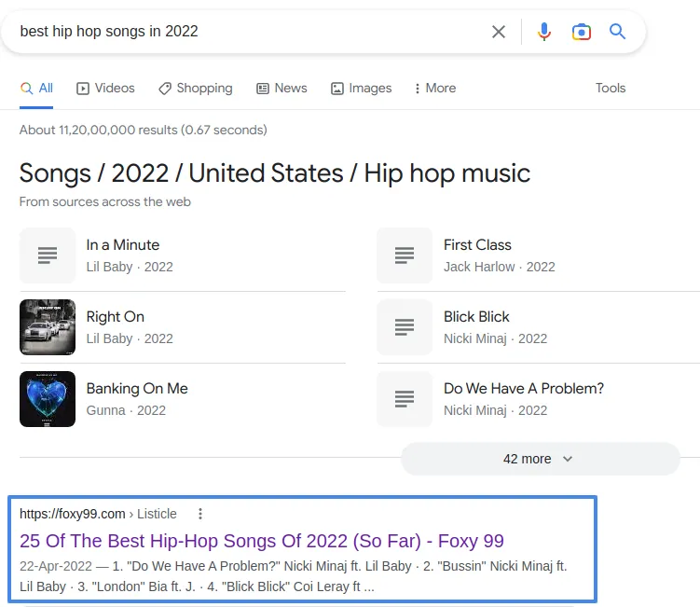Viewport: 700px width, 607px height.
Task: Switch to the News tab
Action: point(281,88)
